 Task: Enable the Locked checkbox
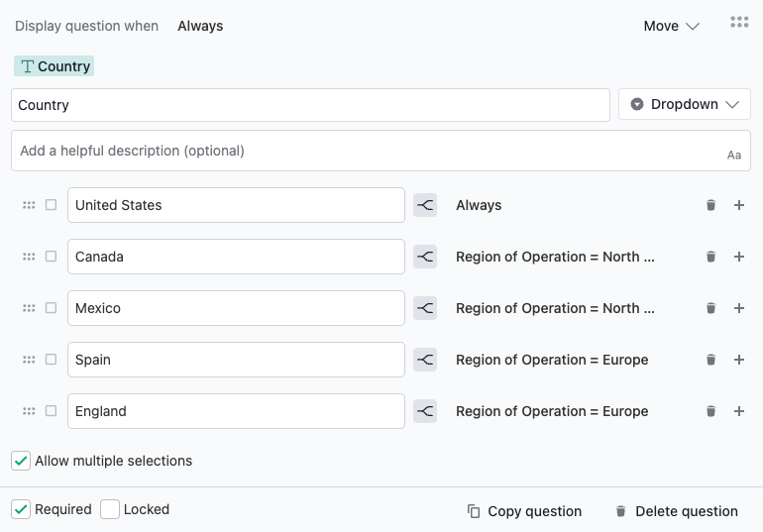pos(110,509)
